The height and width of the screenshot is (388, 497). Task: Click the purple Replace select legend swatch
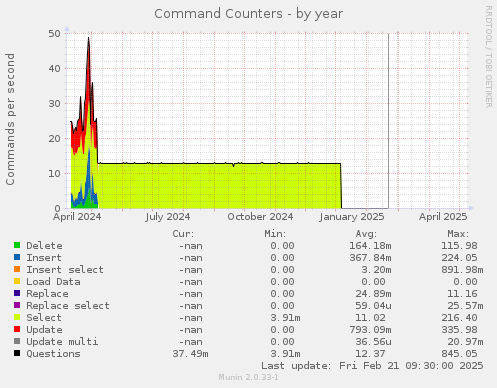[17, 305]
